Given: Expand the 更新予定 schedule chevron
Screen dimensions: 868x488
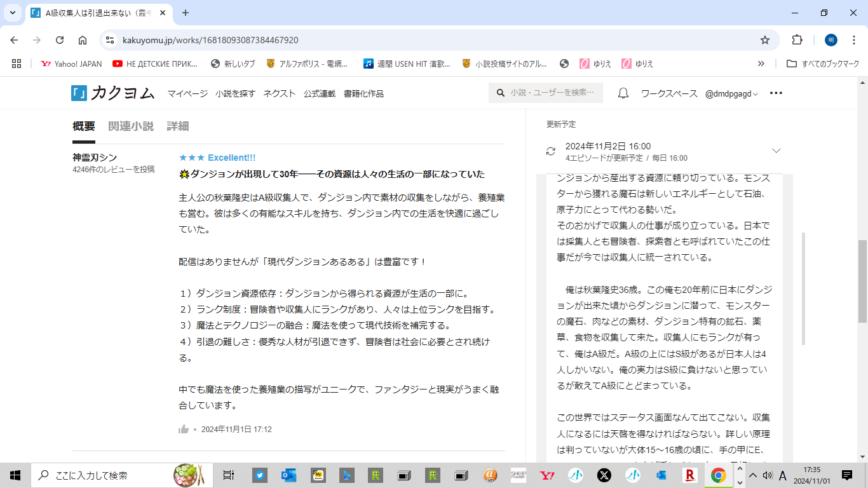Looking at the screenshot, I should (776, 151).
